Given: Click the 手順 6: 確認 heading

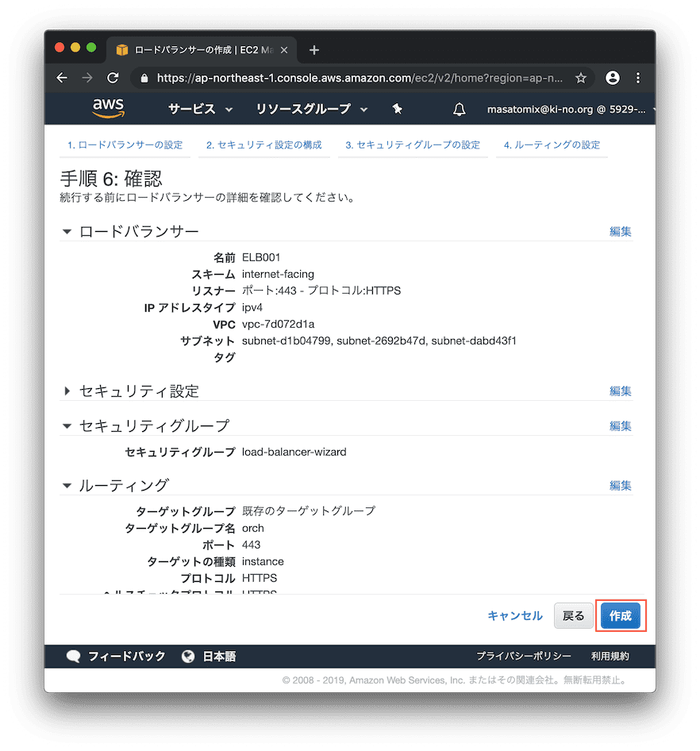Looking at the screenshot, I should 111,179.
